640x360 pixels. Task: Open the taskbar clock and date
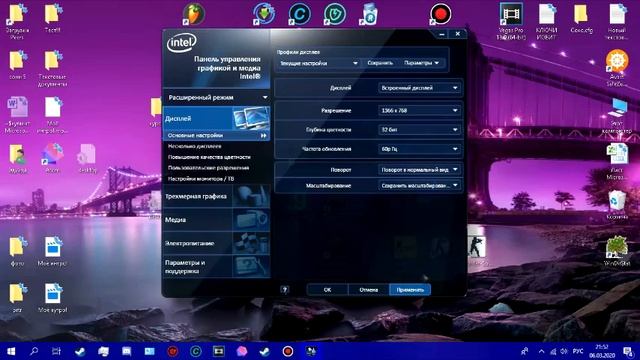tap(602, 351)
